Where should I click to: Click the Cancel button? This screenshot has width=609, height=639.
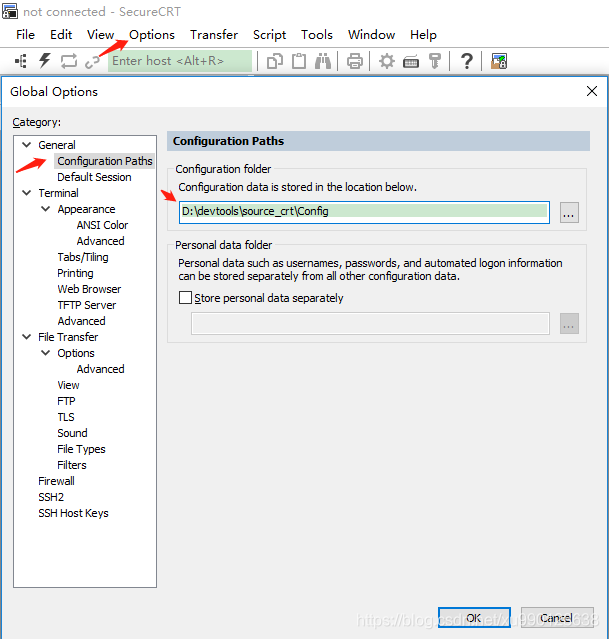(557, 618)
